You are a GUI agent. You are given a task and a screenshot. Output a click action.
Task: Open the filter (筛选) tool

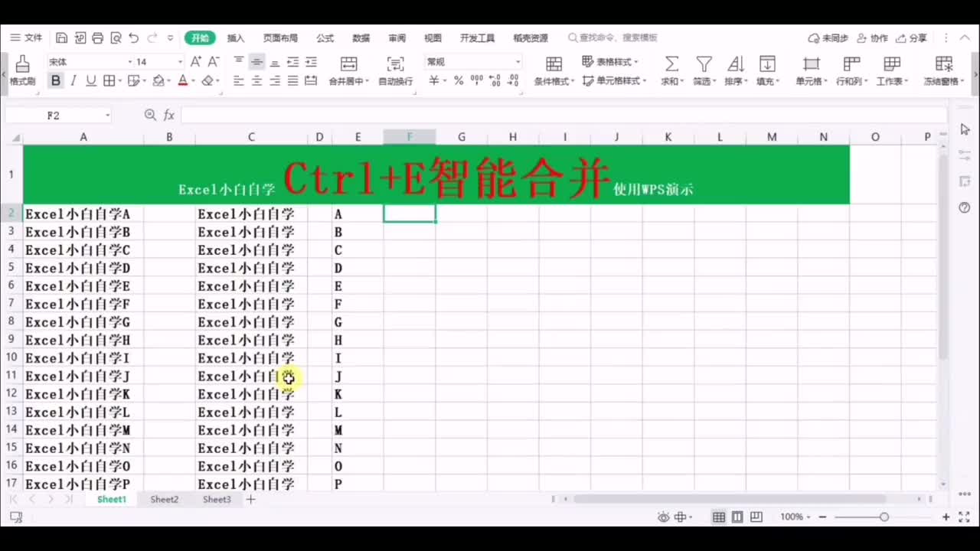[x=704, y=63]
